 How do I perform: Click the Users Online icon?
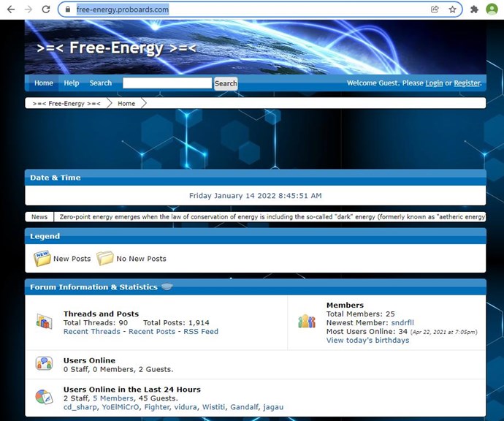(44, 363)
